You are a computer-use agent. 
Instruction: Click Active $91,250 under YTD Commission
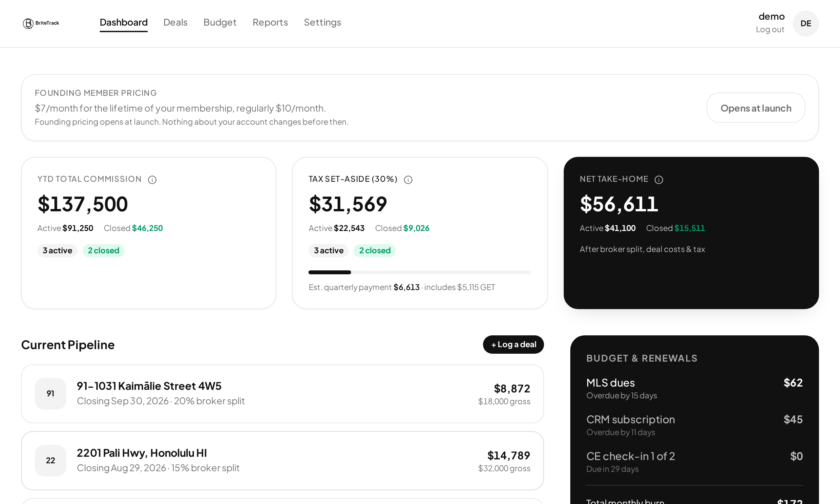pos(65,228)
